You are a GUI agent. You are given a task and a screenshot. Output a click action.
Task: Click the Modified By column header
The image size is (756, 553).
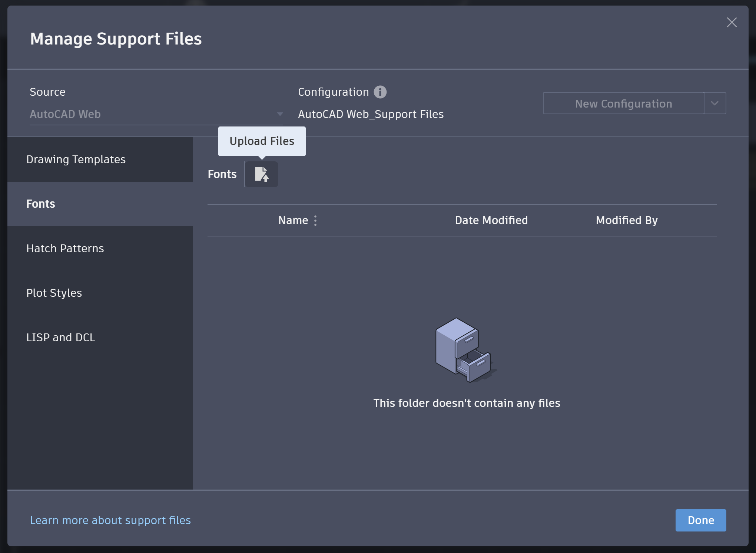(x=626, y=220)
